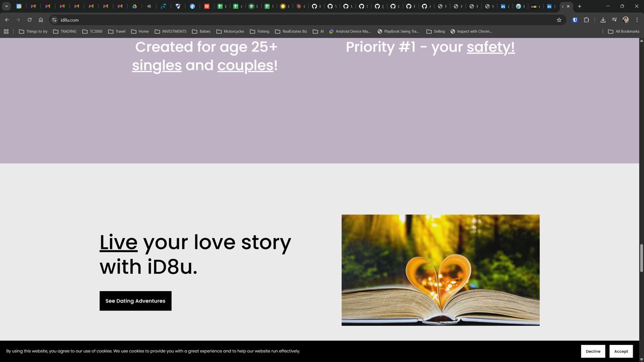Screen dimensions: 644x362
Task: Expand the TRADING bookmark folder
Action: point(65,32)
